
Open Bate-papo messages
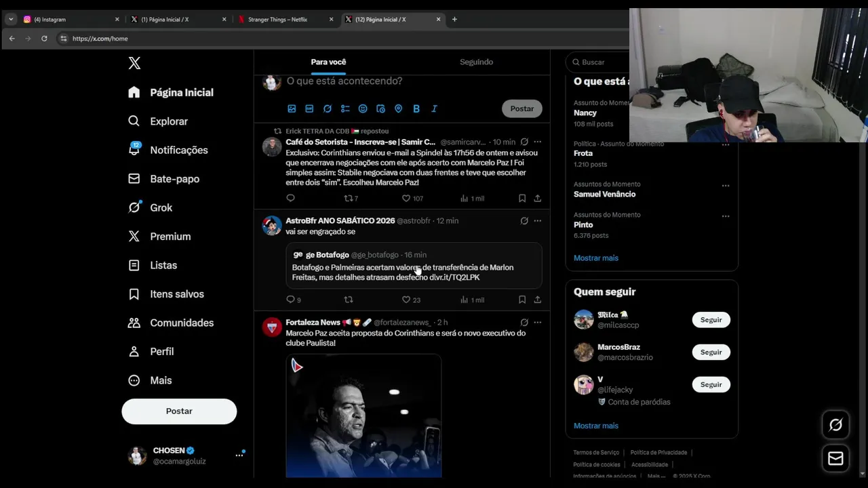pyautogui.click(x=163, y=179)
